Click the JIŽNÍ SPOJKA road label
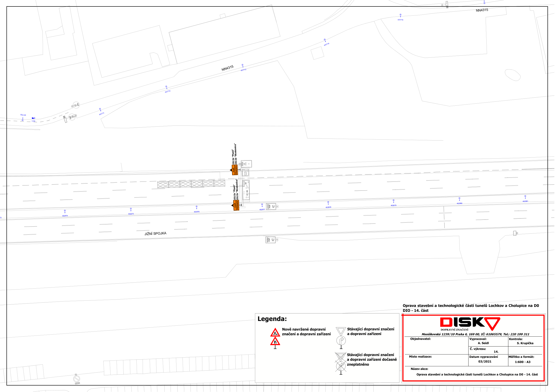The image size is (555, 392). tap(155, 234)
